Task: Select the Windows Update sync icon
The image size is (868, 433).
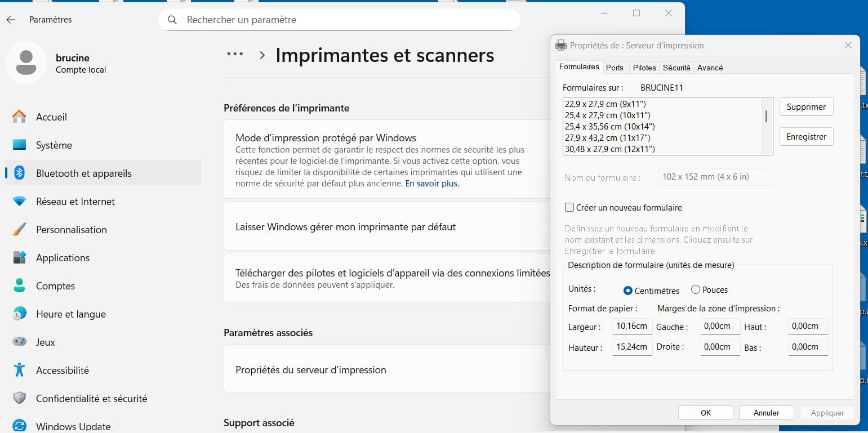Action: (19, 426)
